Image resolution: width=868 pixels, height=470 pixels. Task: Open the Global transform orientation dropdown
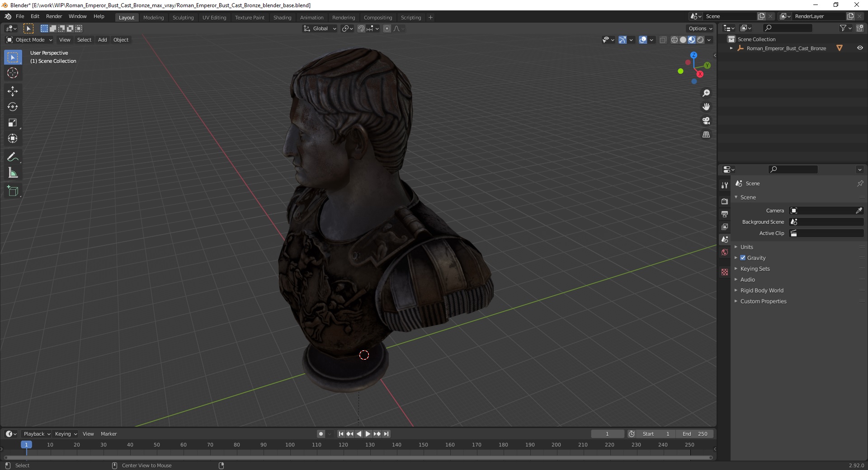[320, 28]
